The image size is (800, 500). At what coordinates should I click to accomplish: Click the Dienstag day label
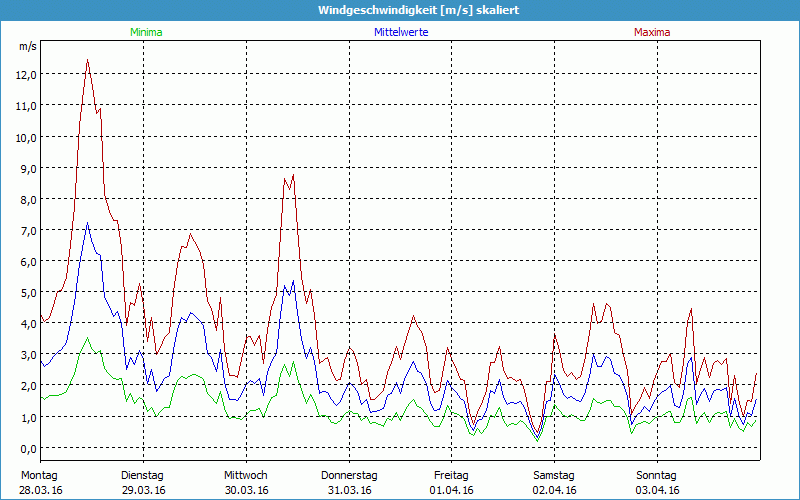point(142,476)
